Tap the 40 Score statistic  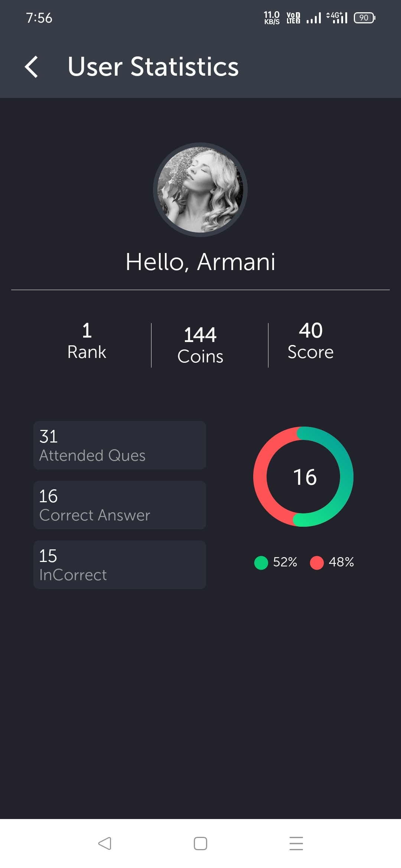tap(311, 341)
